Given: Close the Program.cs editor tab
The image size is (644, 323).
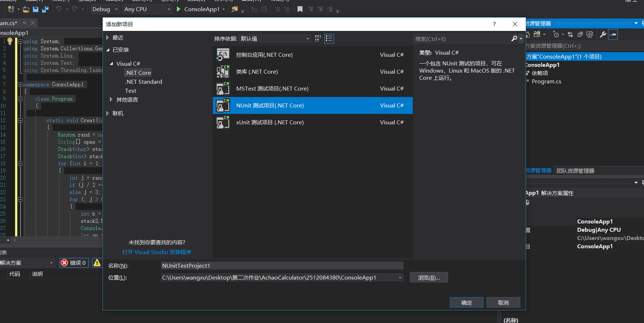Looking at the screenshot, I should coord(33,23).
